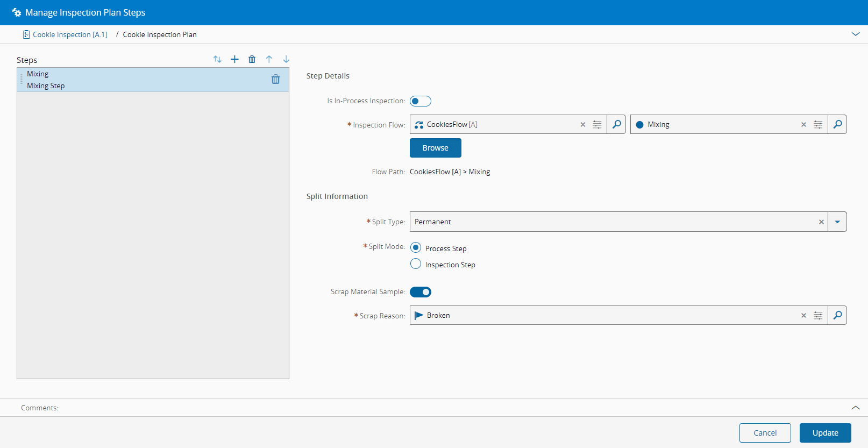Clear the CookiesFlow field value

pyautogui.click(x=582, y=125)
